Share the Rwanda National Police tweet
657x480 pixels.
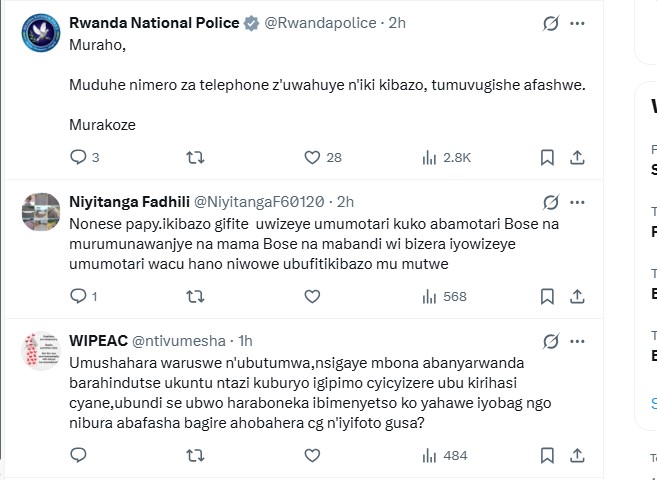pyautogui.click(x=577, y=157)
